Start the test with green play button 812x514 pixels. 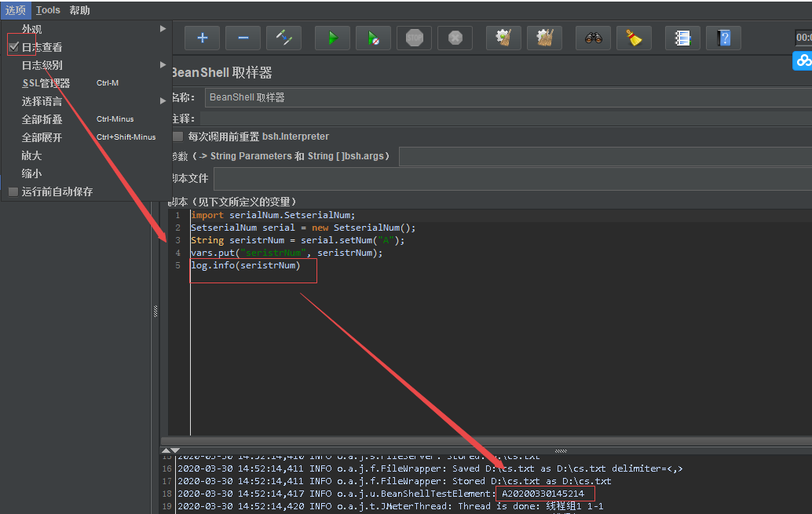pyautogui.click(x=332, y=38)
